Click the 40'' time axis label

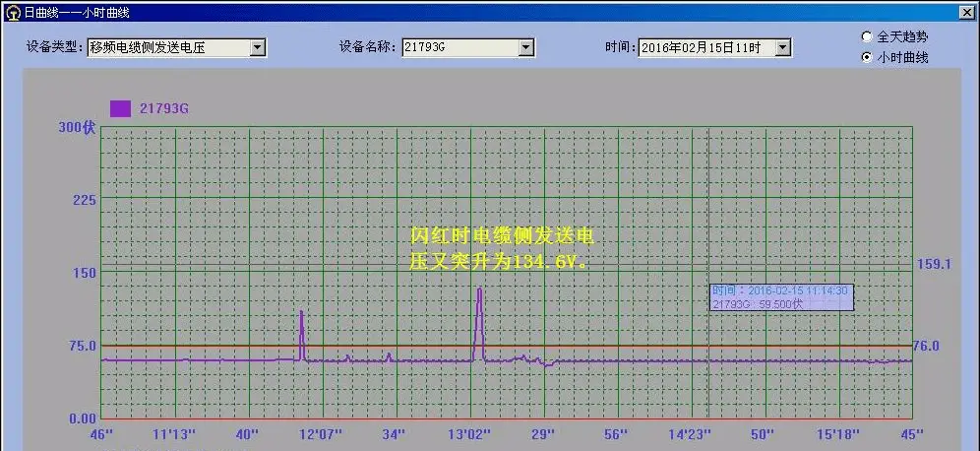pos(248,434)
